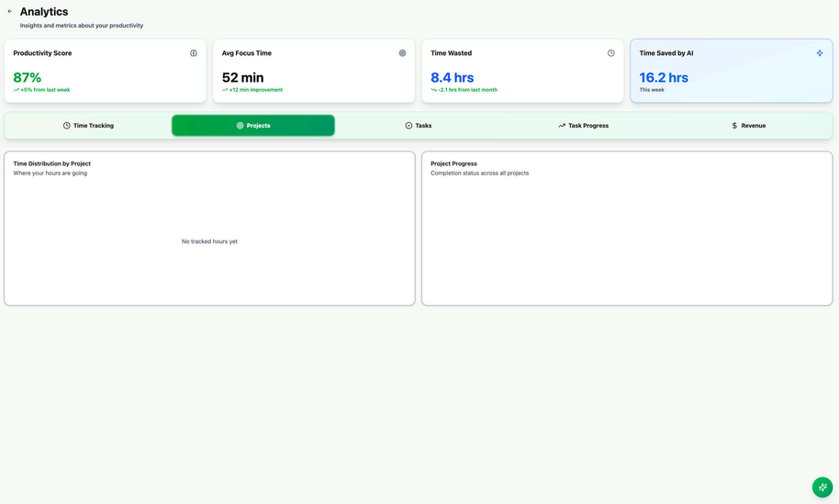This screenshot has height=504, width=839.
Task: Select the Projects tab
Action: [253, 126]
